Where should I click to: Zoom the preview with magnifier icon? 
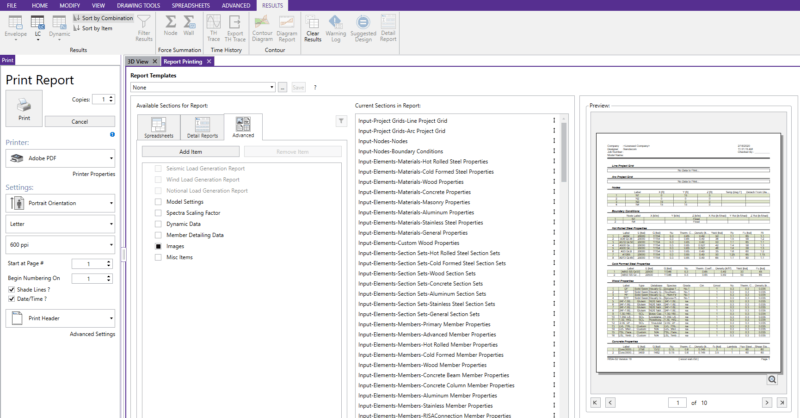[774, 380]
